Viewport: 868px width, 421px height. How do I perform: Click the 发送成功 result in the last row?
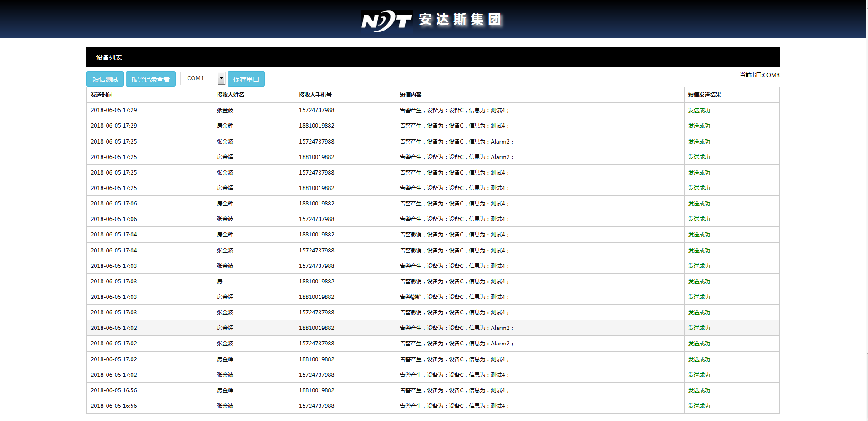click(699, 406)
